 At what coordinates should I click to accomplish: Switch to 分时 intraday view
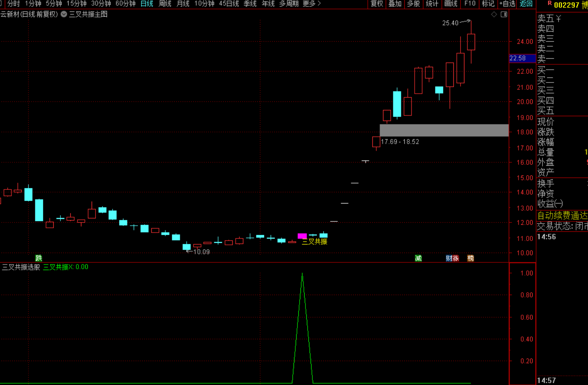coord(14,4)
